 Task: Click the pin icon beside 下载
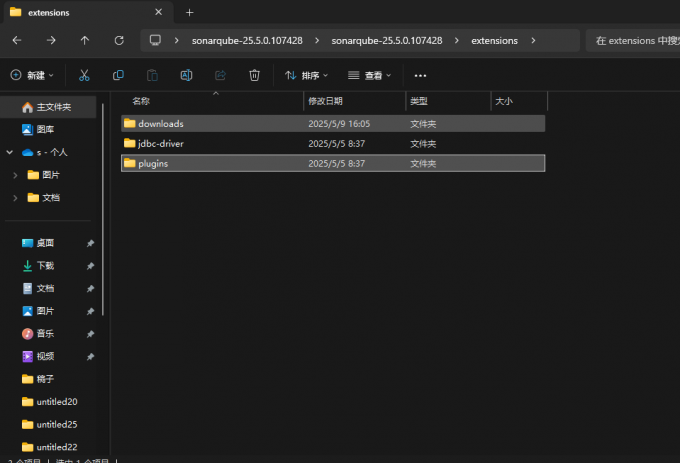[90, 266]
